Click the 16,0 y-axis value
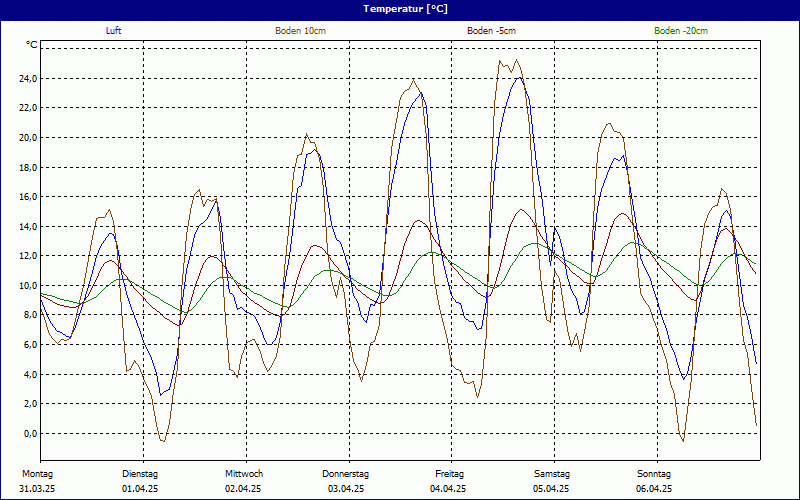Viewport: 800px width, 500px height. pyautogui.click(x=29, y=197)
